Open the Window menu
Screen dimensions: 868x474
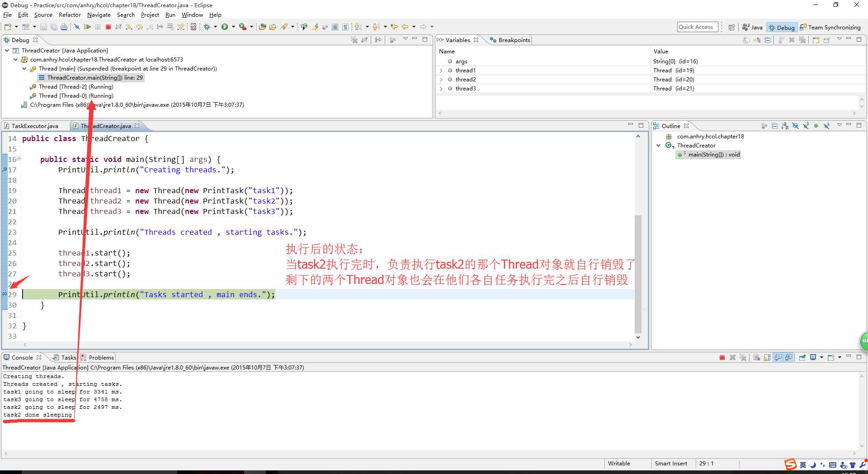tap(192, 15)
